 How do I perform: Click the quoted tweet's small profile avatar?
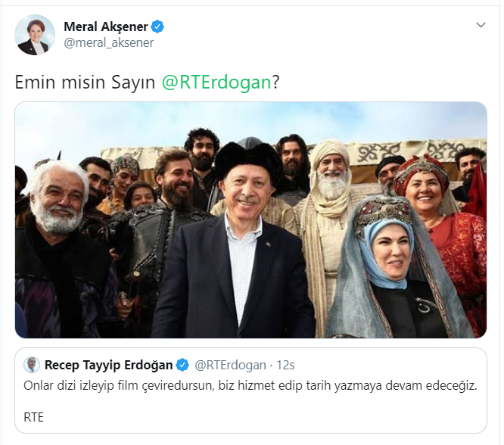tap(32, 365)
